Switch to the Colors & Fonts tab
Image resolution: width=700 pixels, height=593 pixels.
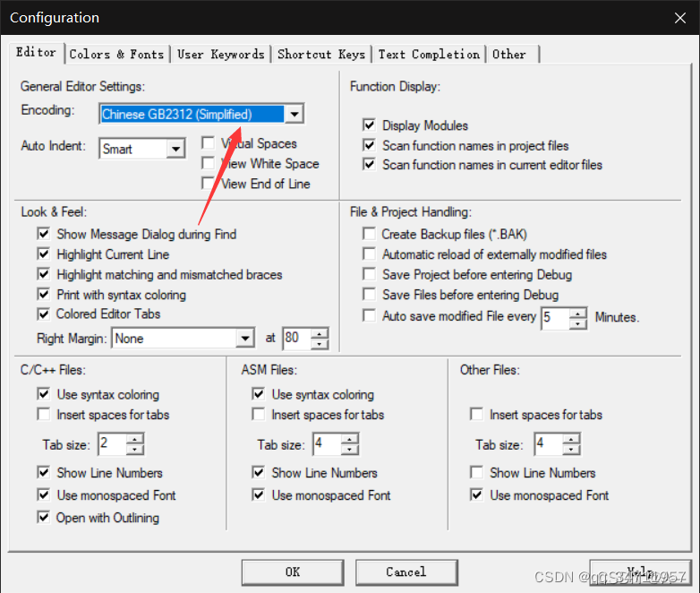click(117, 55)
